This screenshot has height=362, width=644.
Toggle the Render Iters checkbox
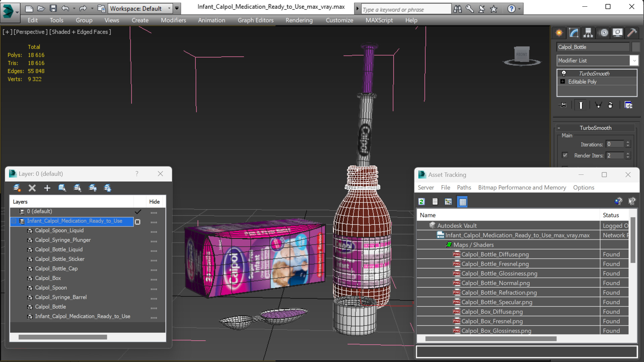pyautogui.click(x=565, y=155)
